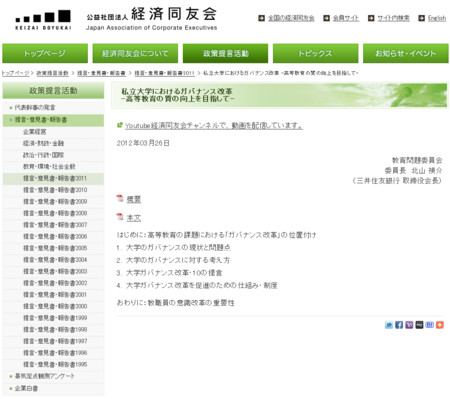Open トップページ main navigation tab
This screenshot has width=450, height=399.
pos(45,53)
